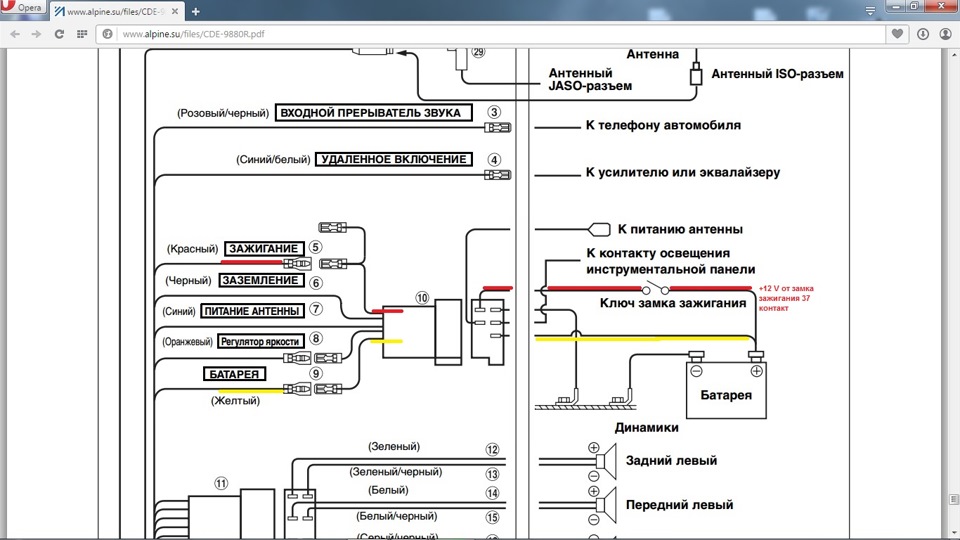Click the text К телефону автомобиля

pyautogui.click(x=663, y=126)
